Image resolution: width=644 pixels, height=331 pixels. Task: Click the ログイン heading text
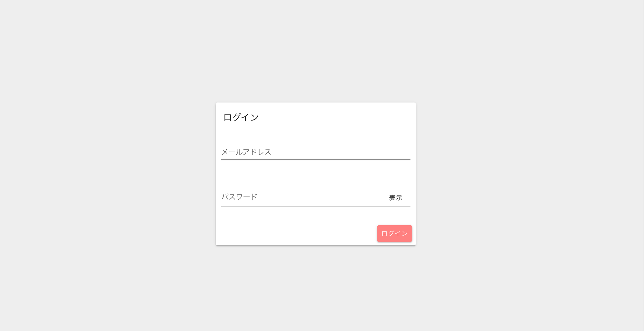coord(241,117)
